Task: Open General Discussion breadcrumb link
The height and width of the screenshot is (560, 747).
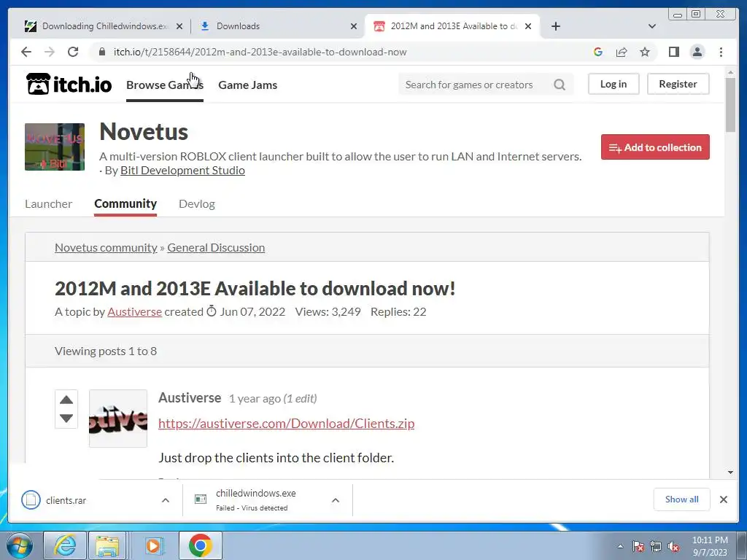Action: pyautogui.click(x=216, y=248)
